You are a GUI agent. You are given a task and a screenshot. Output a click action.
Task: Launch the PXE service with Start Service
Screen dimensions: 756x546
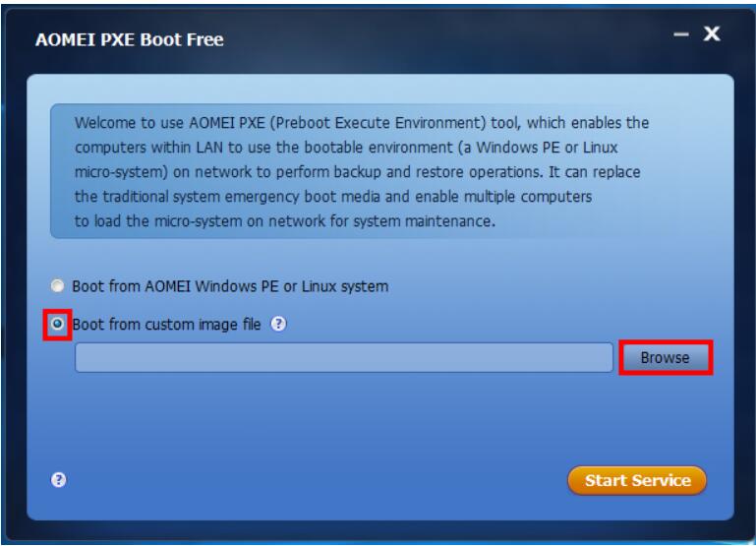pyautogui.click(x=637, y=480)
